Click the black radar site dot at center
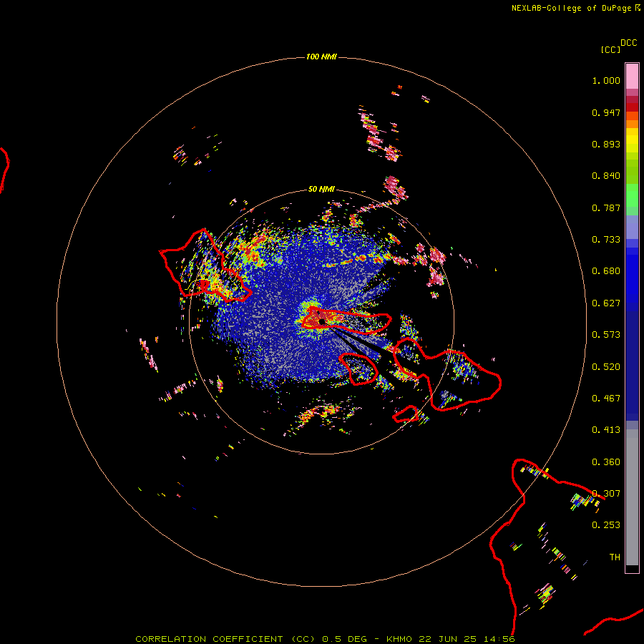 pyautogui.click(x=321, y=321)
